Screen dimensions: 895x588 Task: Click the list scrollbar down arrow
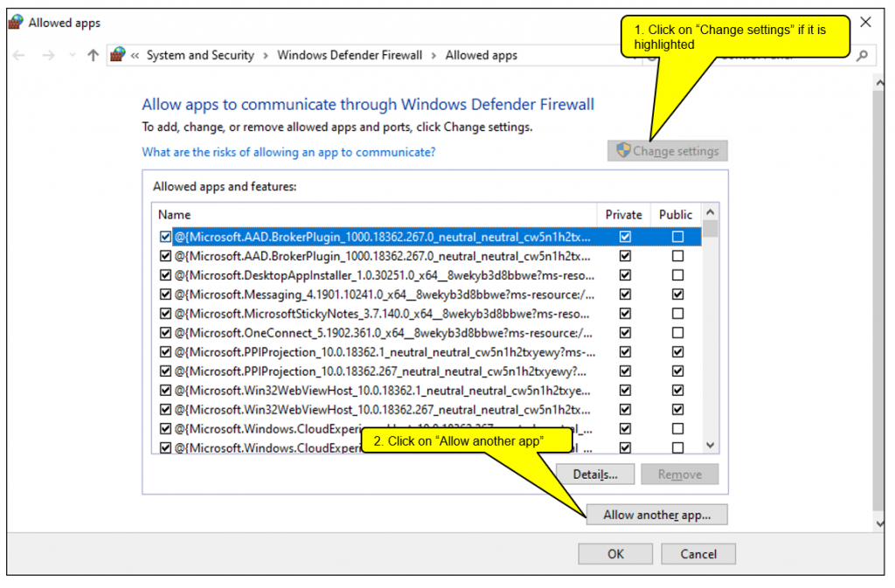710,446
